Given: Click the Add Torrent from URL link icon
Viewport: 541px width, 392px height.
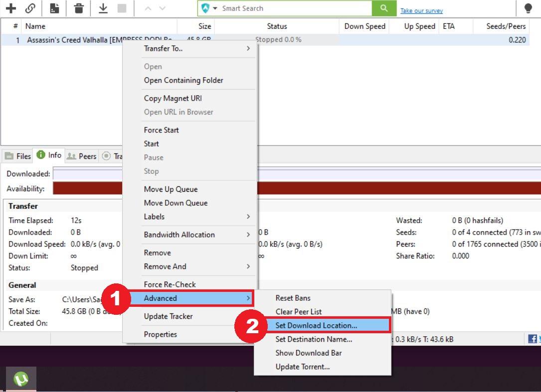Looking at the screenshot, I should tap(30, 8).
